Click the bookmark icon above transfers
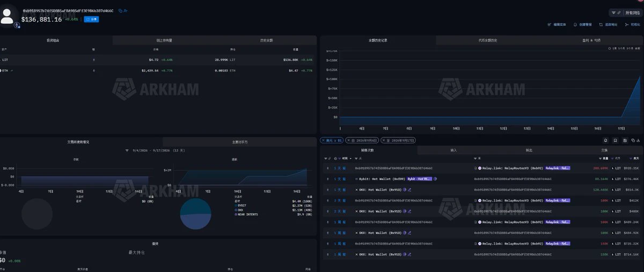This screenshot has width=644, height=272. (616, 140)
